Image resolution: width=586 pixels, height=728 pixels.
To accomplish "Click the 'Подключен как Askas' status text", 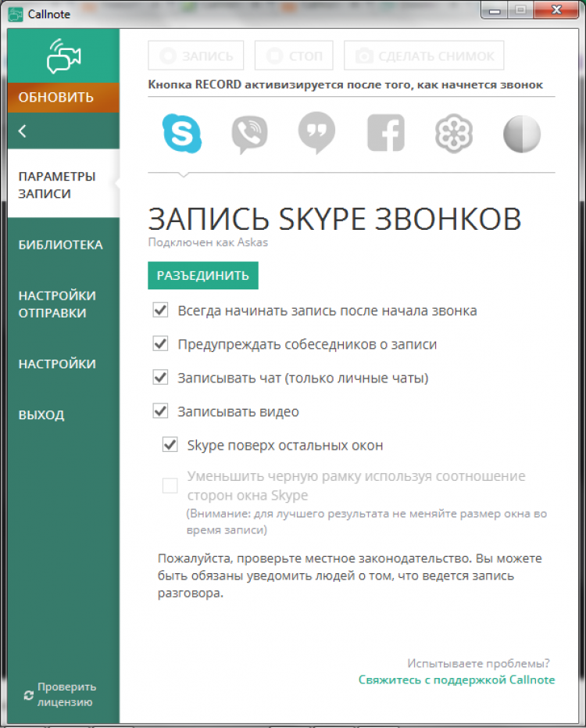I will tap(208, 242).
